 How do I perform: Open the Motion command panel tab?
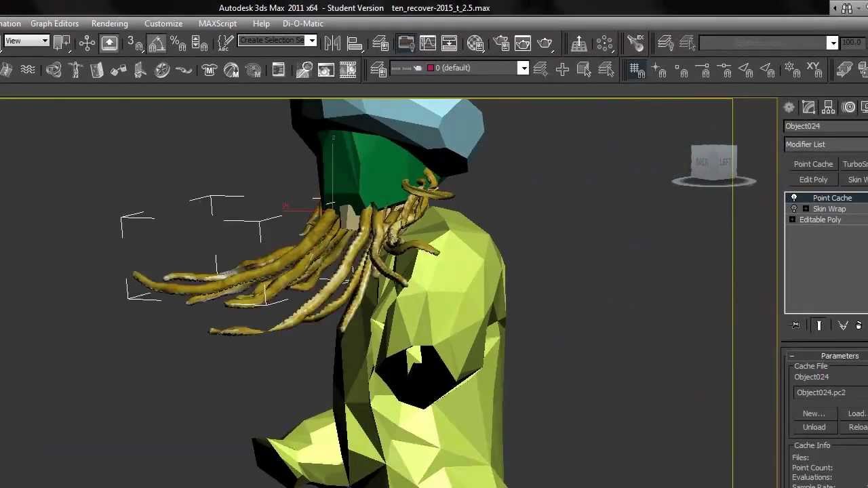(849, 107)
